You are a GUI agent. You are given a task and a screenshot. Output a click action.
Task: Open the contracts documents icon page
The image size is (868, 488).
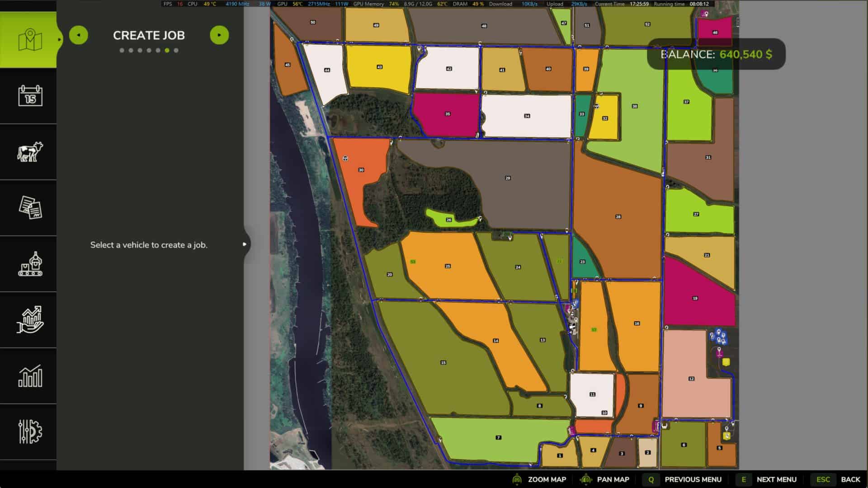tap(30, 208)
